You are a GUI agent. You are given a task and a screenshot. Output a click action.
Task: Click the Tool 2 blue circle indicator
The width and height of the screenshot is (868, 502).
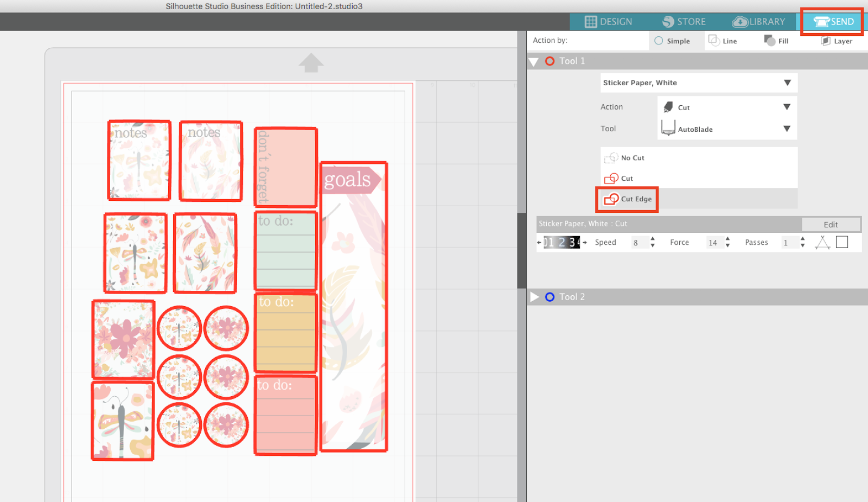tap(550, 297)
